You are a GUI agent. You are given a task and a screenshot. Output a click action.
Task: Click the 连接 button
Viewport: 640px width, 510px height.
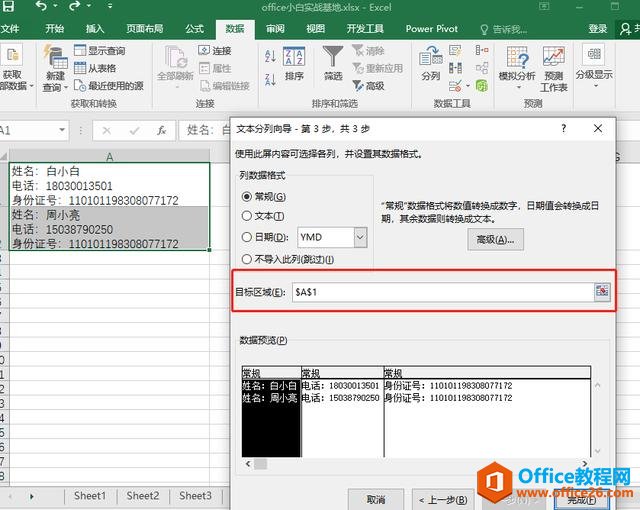[x=215, y=51]
